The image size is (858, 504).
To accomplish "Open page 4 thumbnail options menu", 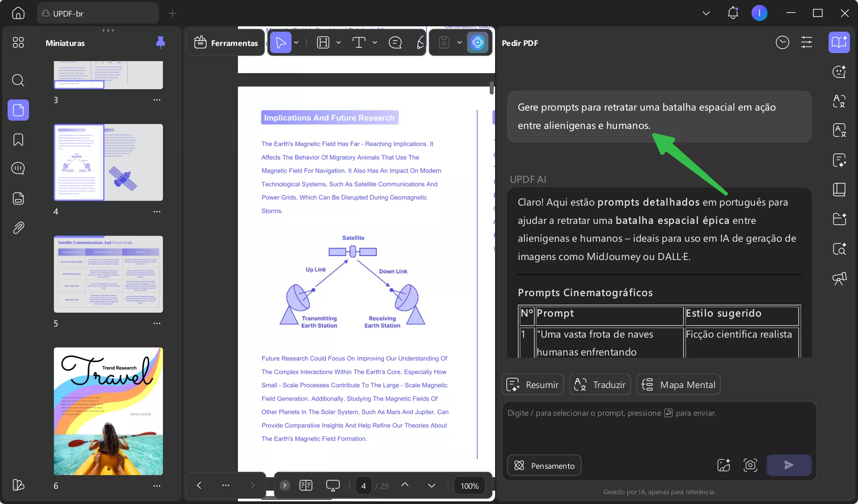I will coord(157,211).
